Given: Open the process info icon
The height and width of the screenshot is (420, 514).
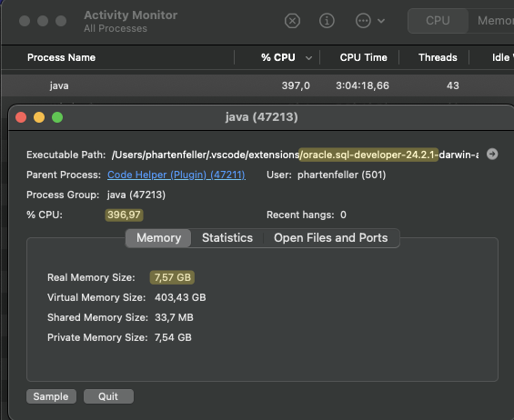Looking at the screenshot, I should point(327,21).
